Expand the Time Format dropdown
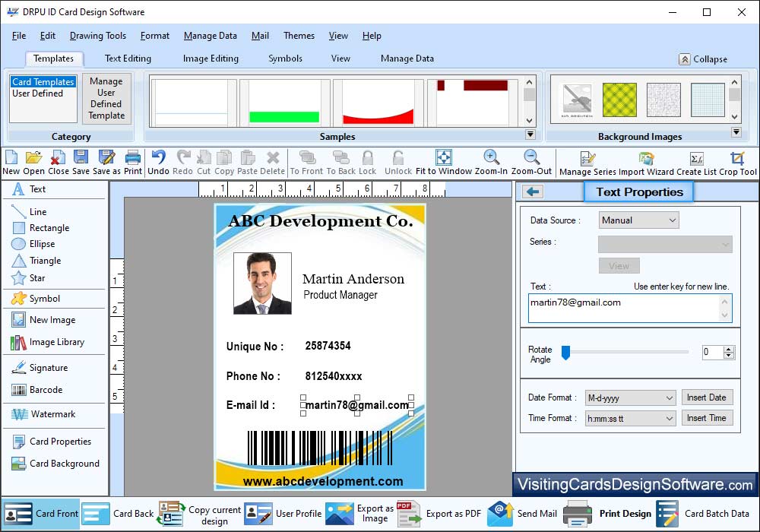The width and height of the screenshot is (760, 532). (631, 419)
